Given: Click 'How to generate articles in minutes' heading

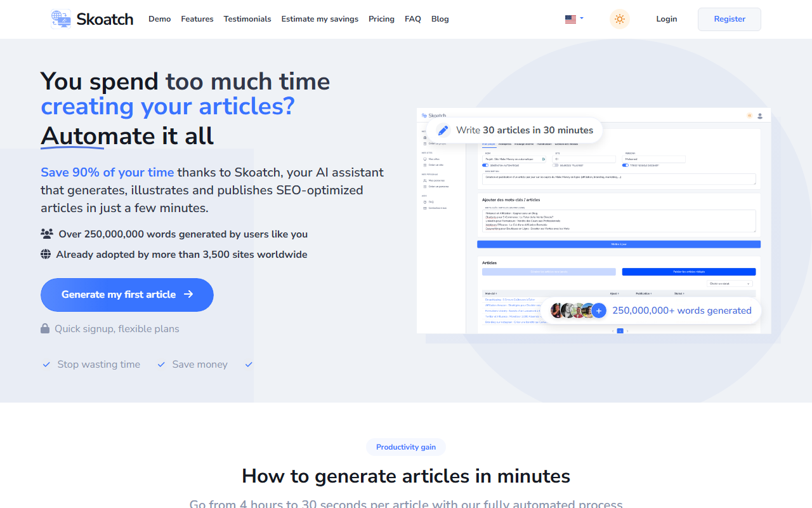Looking at the screenshot, I should (x=406, y=476).
